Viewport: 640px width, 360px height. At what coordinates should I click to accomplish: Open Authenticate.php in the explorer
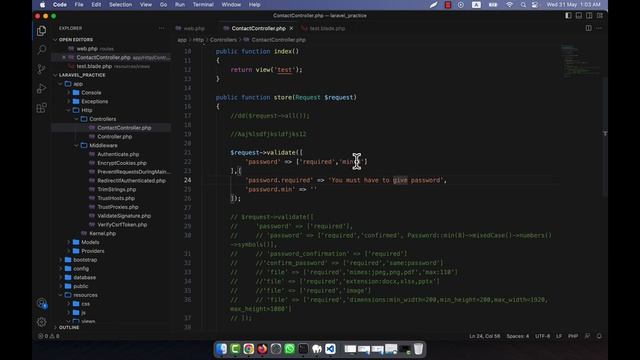[118, 154]
